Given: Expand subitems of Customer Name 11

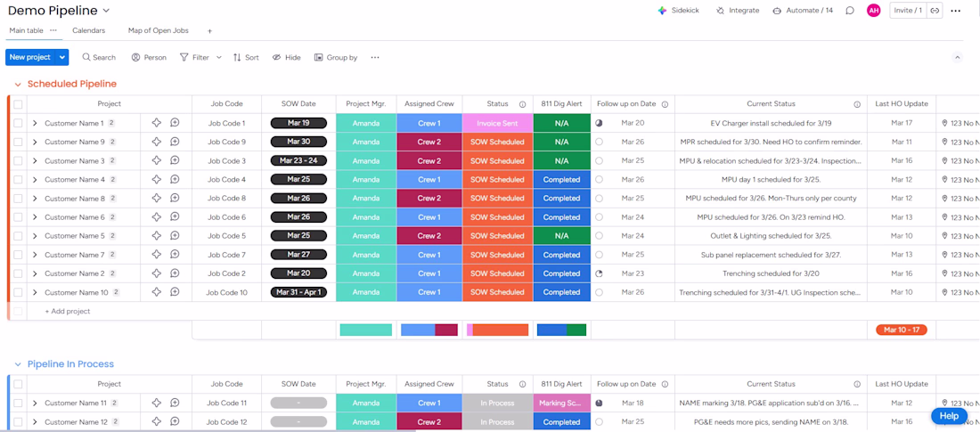Looking at the screenshot, I should pyautogui.click(x=35, y=403).
